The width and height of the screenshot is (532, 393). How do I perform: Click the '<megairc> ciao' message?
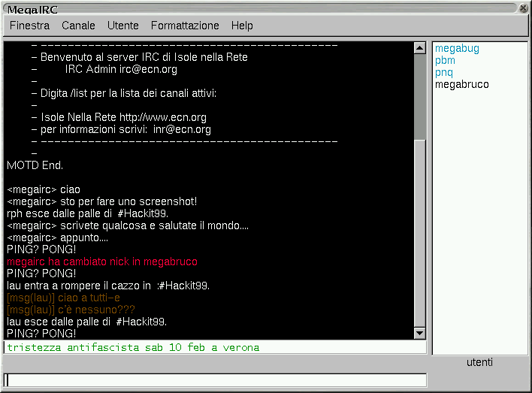tap(44, 189)
